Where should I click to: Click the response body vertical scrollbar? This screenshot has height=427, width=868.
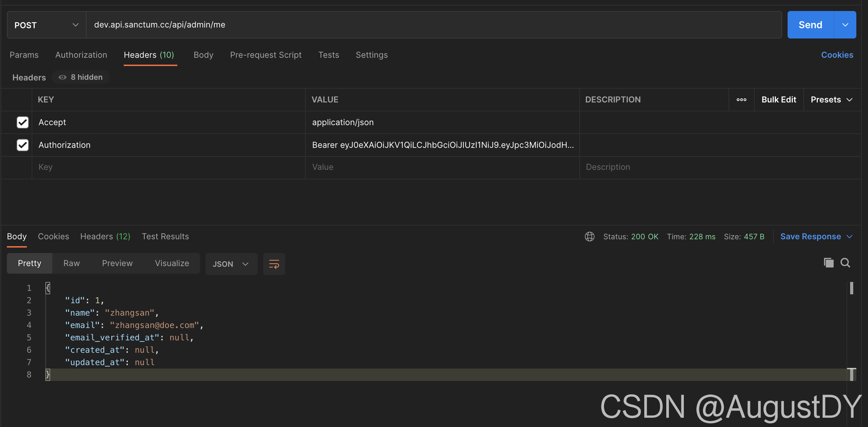point(852,288)
